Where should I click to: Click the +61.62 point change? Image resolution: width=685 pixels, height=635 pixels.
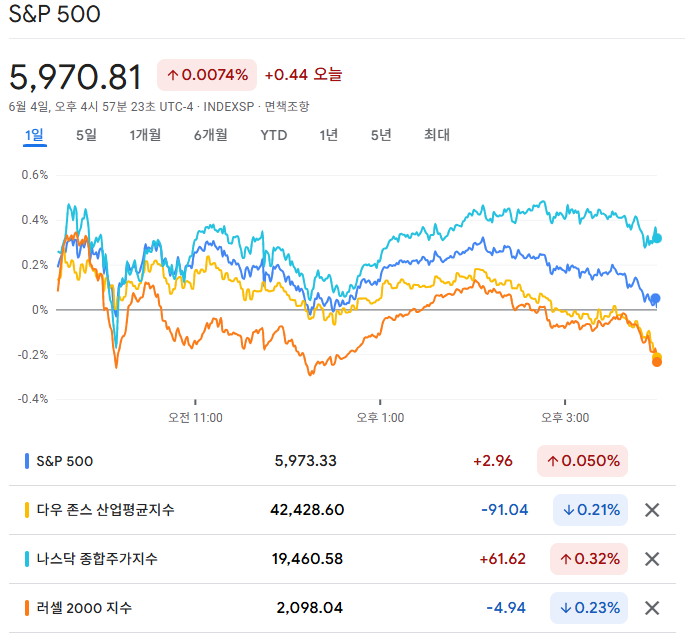coord(502,559)
